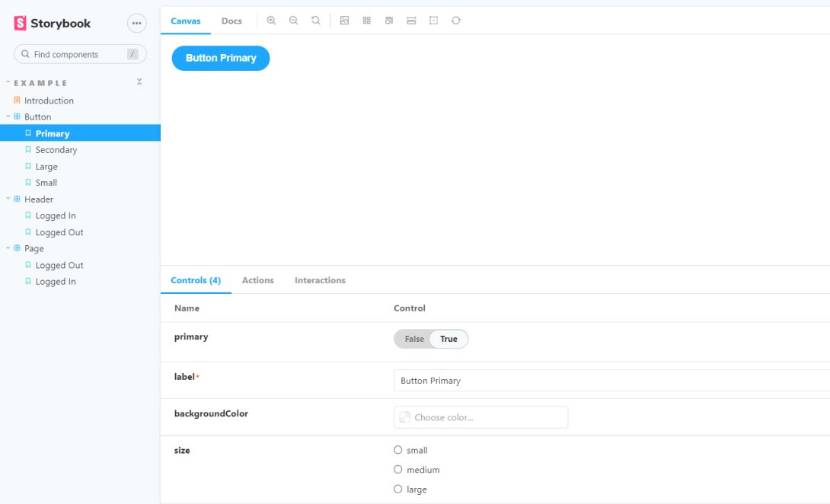
Task: Open the viewport size icon
Action: coord(389,21)
